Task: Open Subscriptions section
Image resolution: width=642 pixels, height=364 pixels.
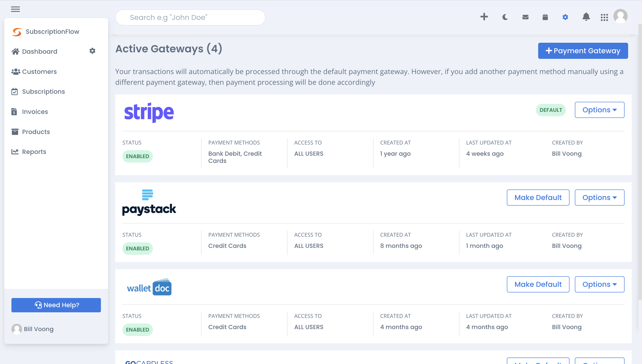Action: pos(38,92)
